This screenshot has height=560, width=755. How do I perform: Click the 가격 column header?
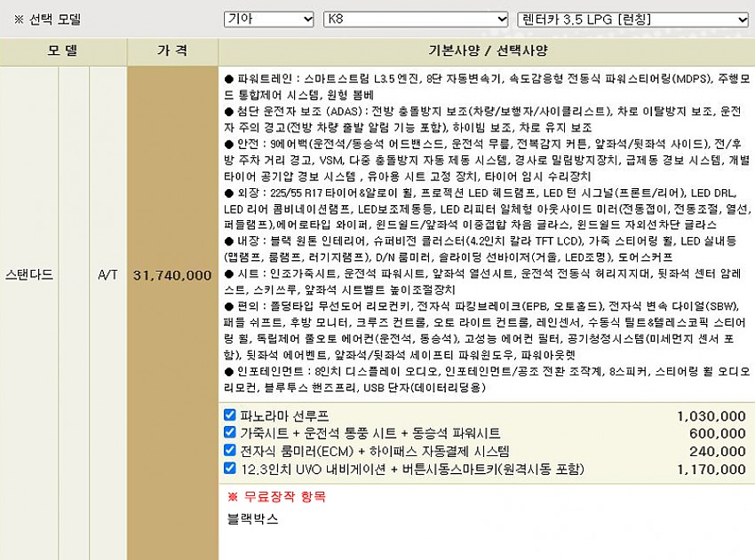coord(172,51)
